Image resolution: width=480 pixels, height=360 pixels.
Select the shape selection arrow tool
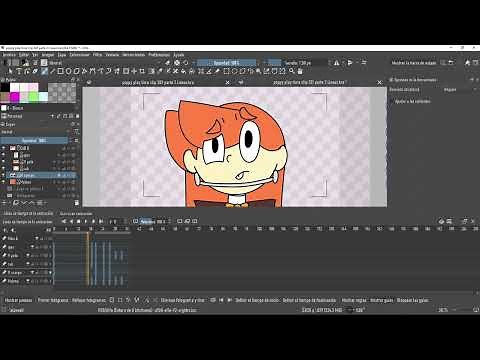(x=11, y=71)
